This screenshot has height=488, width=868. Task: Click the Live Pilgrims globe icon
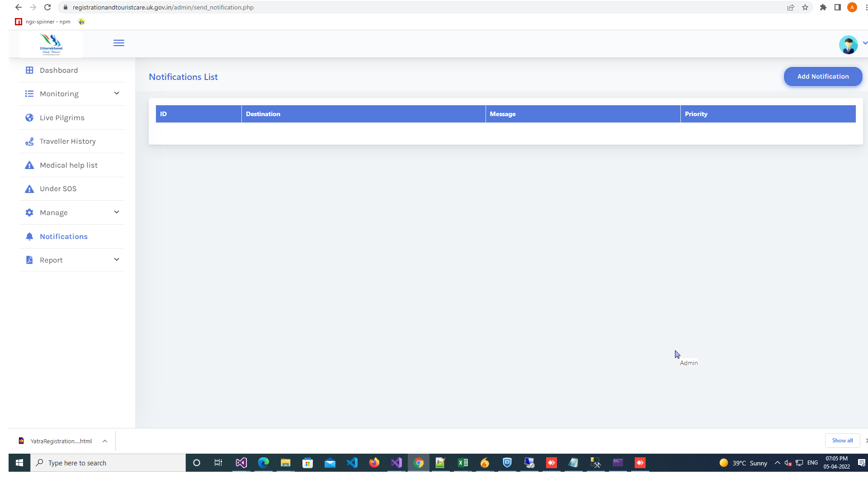click(29, 117)
